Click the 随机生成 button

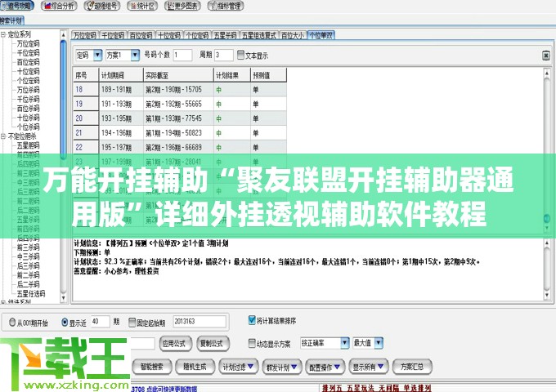click(195, 367)
